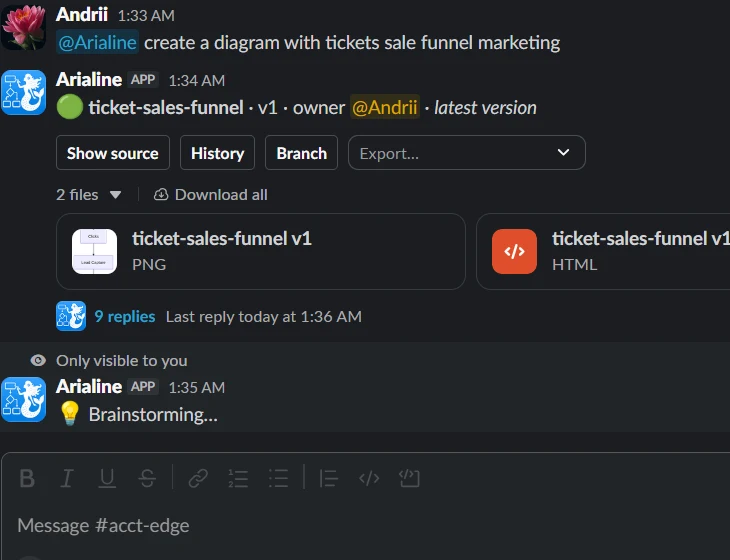Start a bulleted list
730x560 pixels.
tap(278, 478)
